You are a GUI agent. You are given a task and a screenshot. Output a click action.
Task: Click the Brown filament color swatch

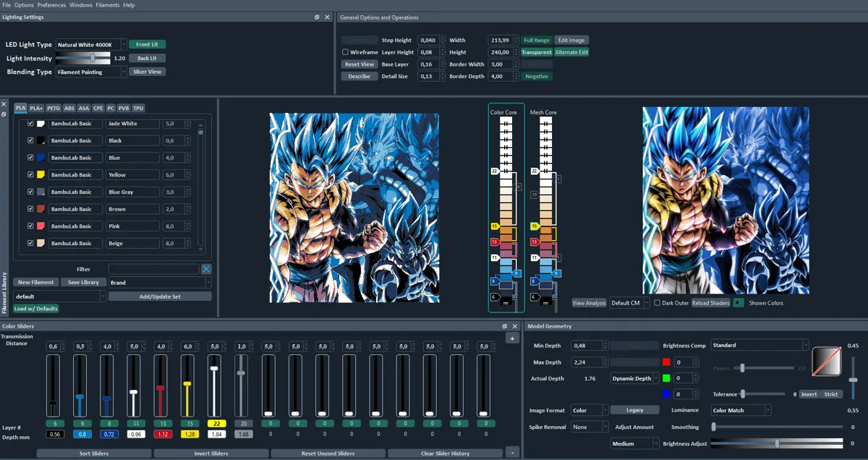pos(41,209)
